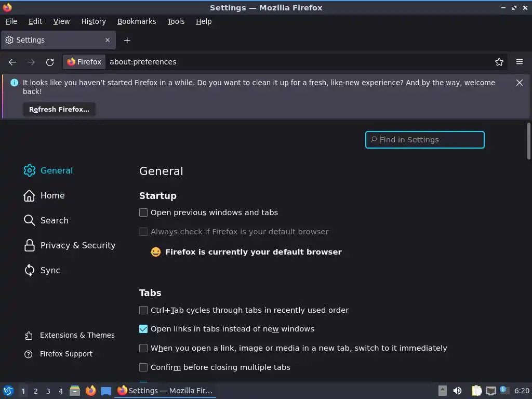The image size is (532, 399).
Task: Click show desktop icon in taskbar
Action: pyautogui.click(x=106, y=391)
